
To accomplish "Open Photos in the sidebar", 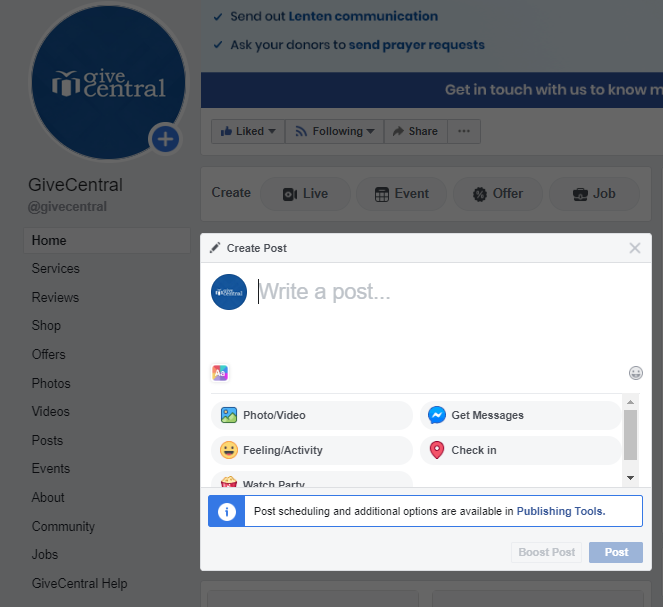I will click(51, 383).
